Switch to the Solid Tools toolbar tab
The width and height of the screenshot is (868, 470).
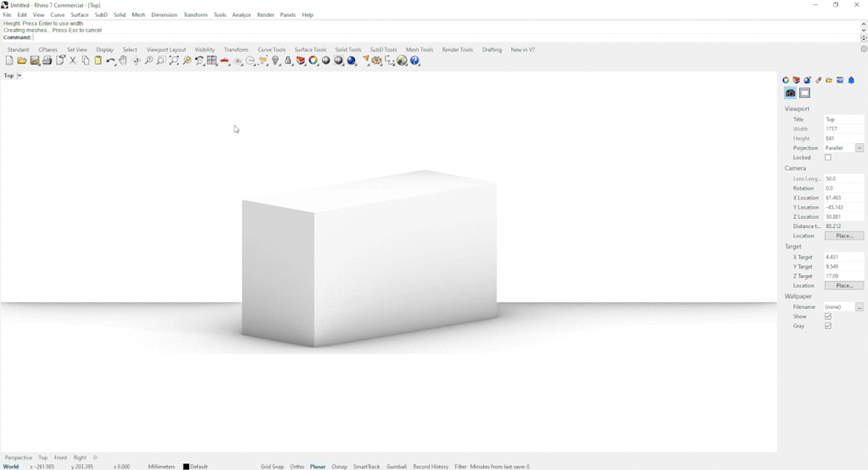point(348,50)
